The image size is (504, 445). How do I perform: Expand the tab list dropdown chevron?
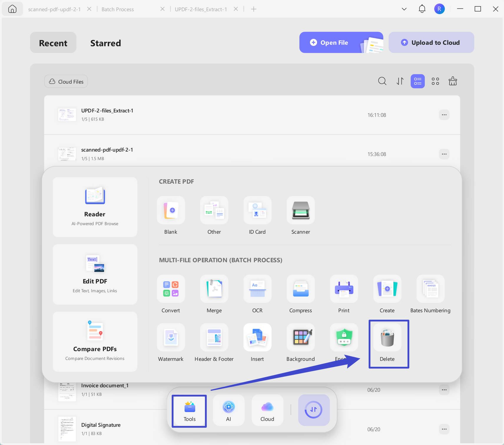(x=404, y=9)
